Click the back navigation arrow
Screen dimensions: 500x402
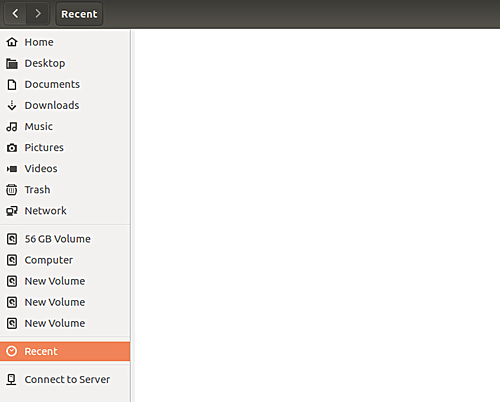coord(15,14)
